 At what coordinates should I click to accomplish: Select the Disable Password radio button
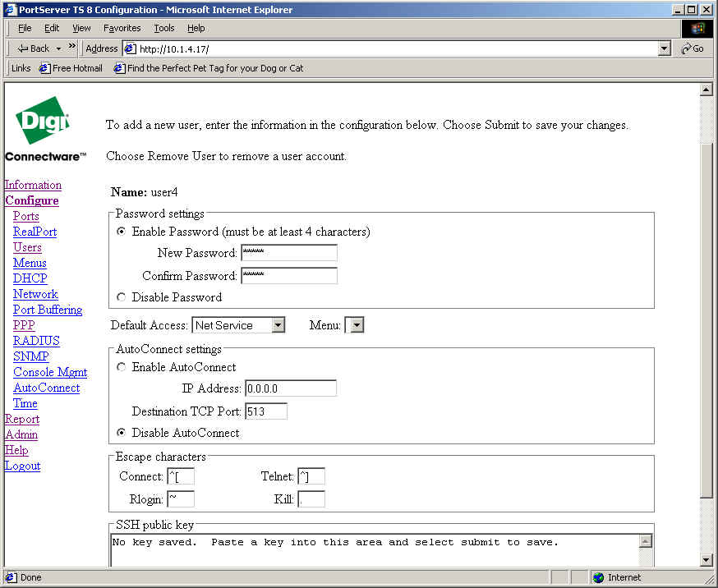click(x=122, y=297)
